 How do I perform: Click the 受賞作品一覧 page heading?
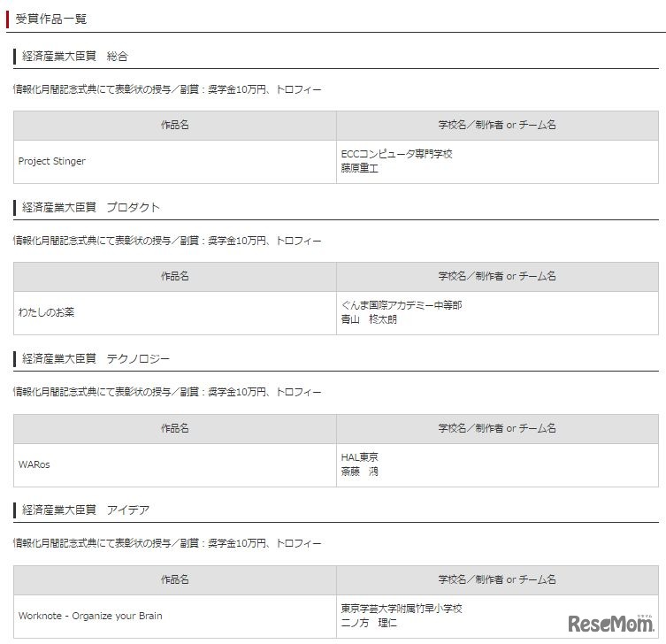(x=51, y=19)
